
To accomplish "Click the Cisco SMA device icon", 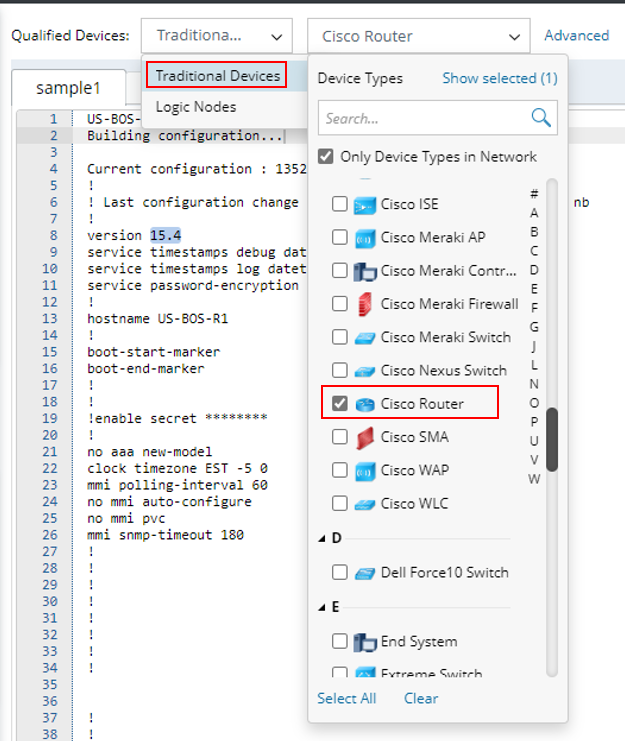I will (x=363, y=437).
